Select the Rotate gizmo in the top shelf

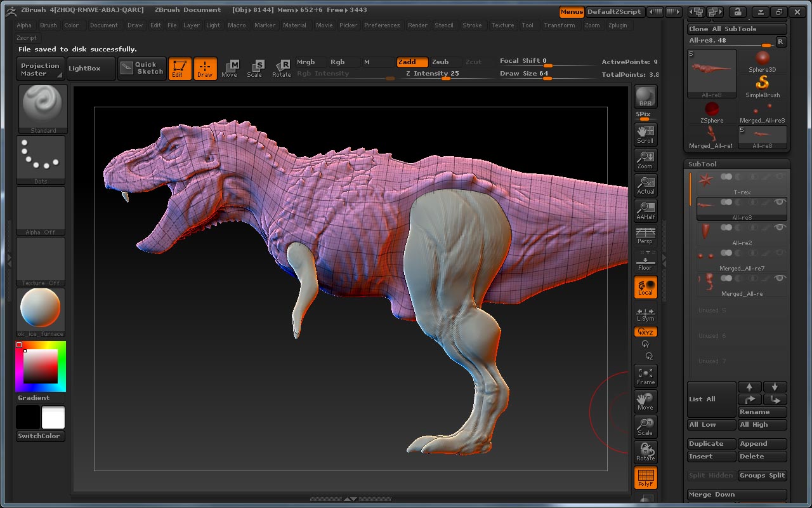point(282,69)
